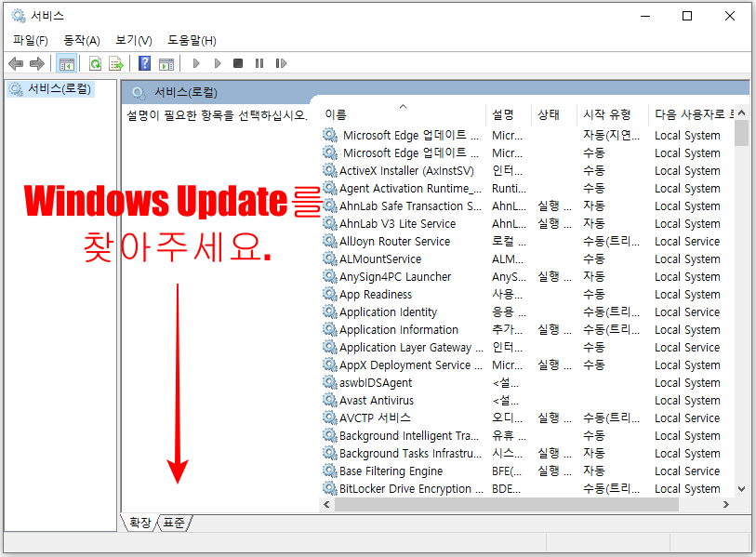Screen dimensions: 756x557
Task: Select first Microsoft Edge 업데이트 service 자동(지연
Action: (526, 135)
